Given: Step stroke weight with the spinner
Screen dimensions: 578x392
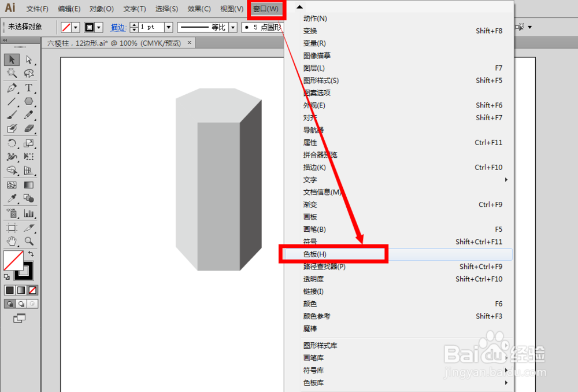Looking at the screenshot, I should tap(134, 27).
